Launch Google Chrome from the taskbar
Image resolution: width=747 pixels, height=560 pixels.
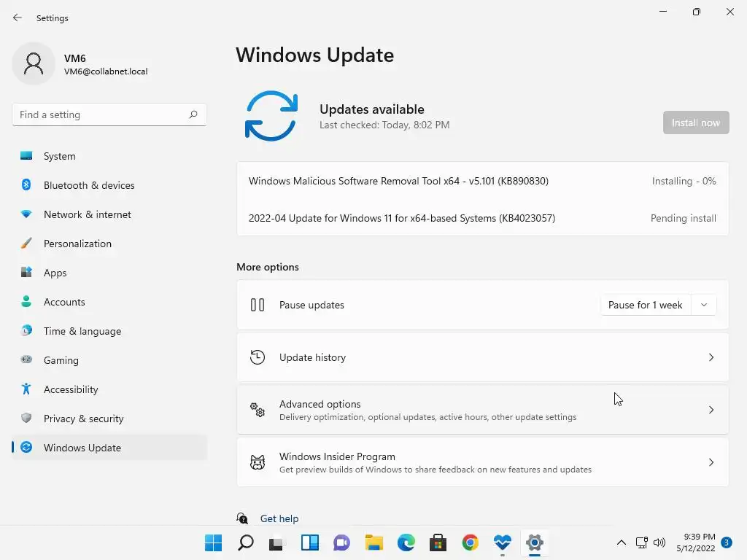(x=471, y=542)
